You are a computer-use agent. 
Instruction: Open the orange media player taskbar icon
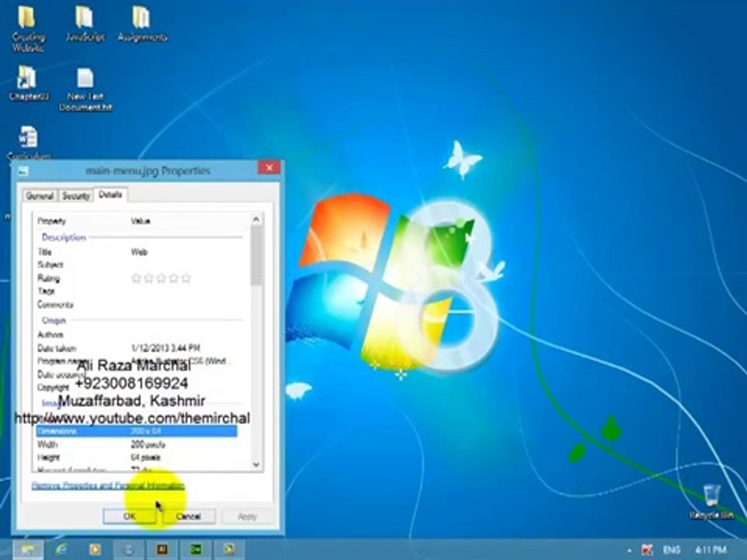pyautogui.click(x=95, y=550)
